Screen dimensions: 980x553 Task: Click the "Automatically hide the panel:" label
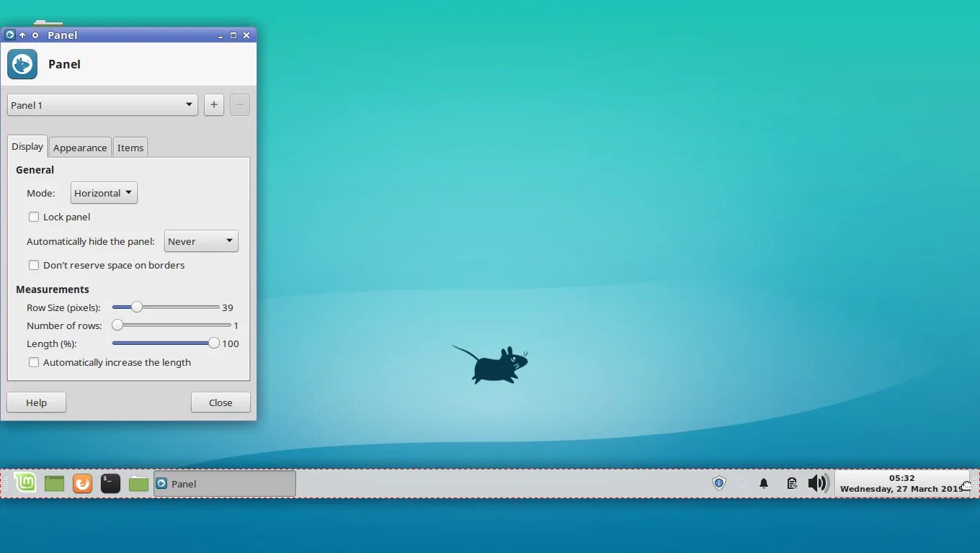click(x=91, y=241)
